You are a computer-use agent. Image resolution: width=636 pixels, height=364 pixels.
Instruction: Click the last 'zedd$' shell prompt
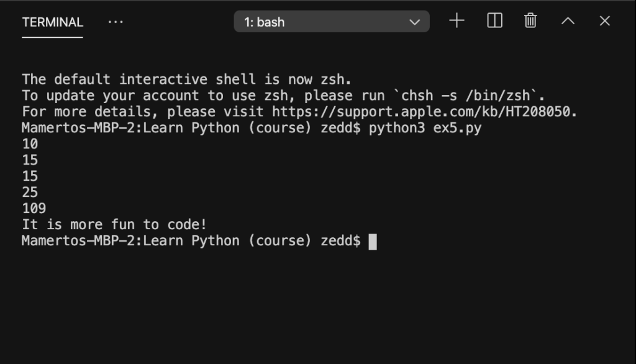coord(340,241)
